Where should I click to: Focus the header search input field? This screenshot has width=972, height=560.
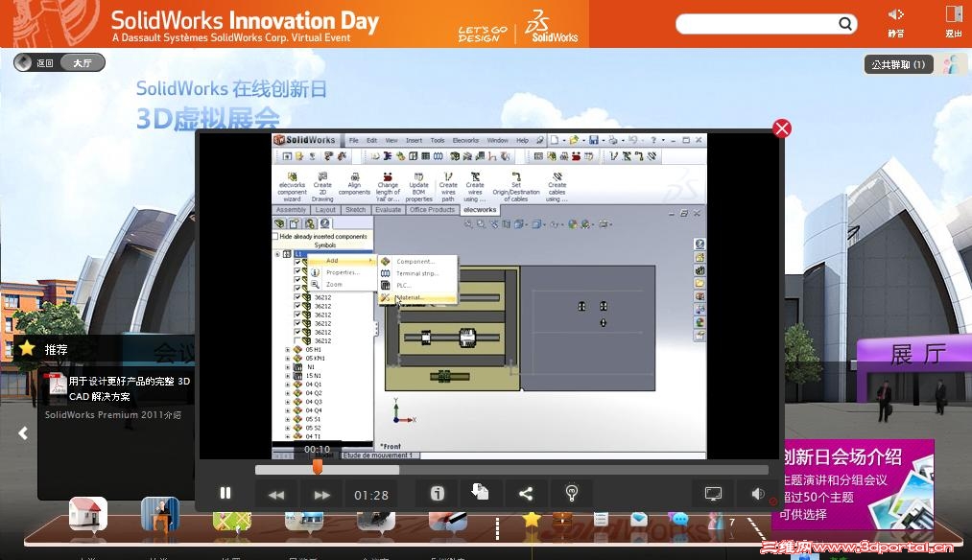(757, 24)
